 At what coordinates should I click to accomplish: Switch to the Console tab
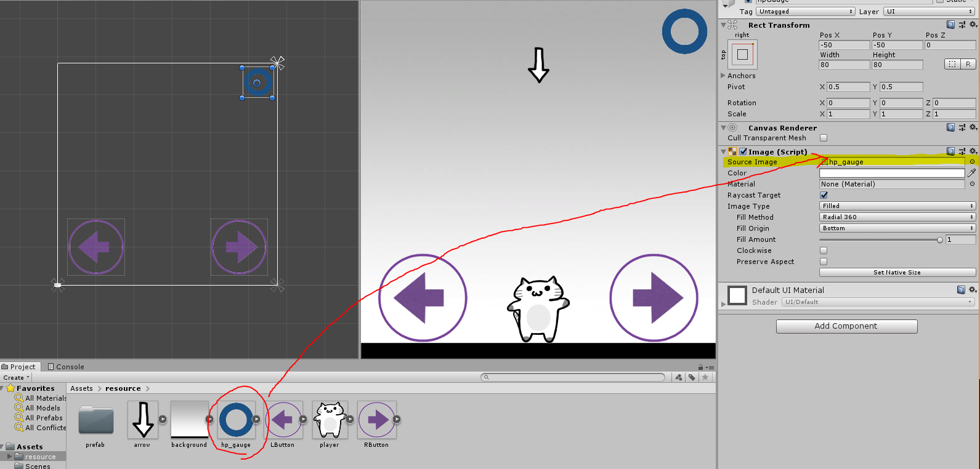(x=66, y=367)
